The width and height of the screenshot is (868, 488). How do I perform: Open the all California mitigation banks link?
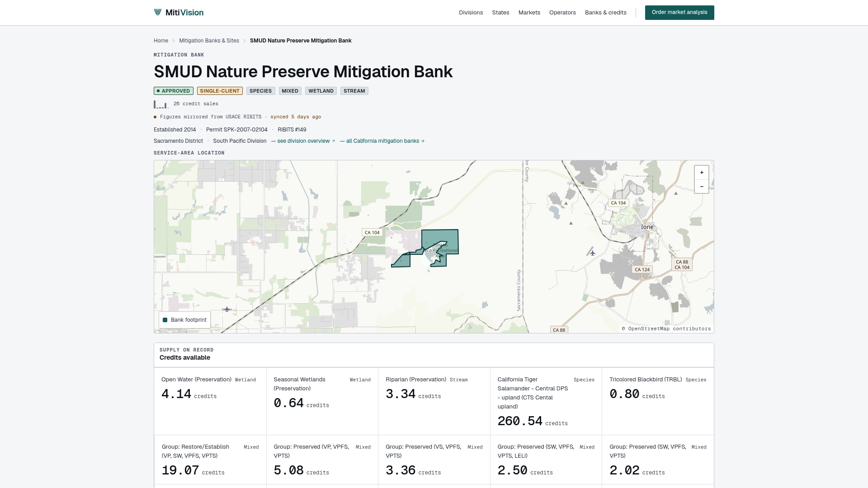click(382, 141)
